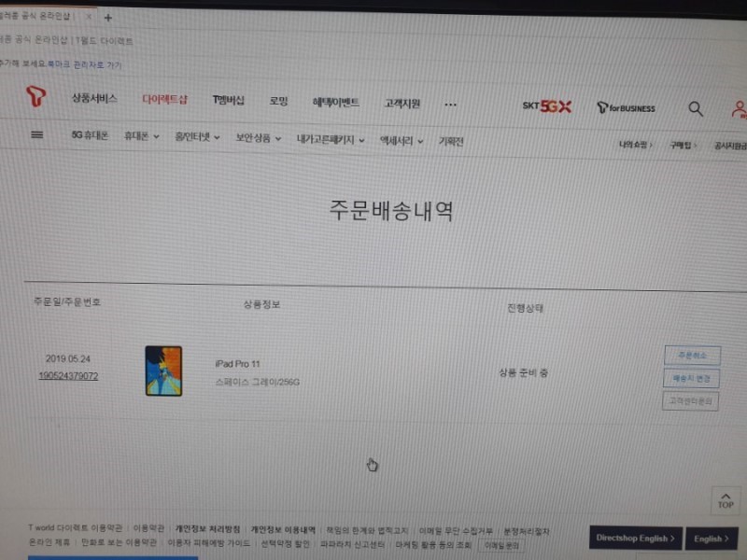Click iPad Pro 11 product name
747x560 pixels.
[x=237, y=364]
